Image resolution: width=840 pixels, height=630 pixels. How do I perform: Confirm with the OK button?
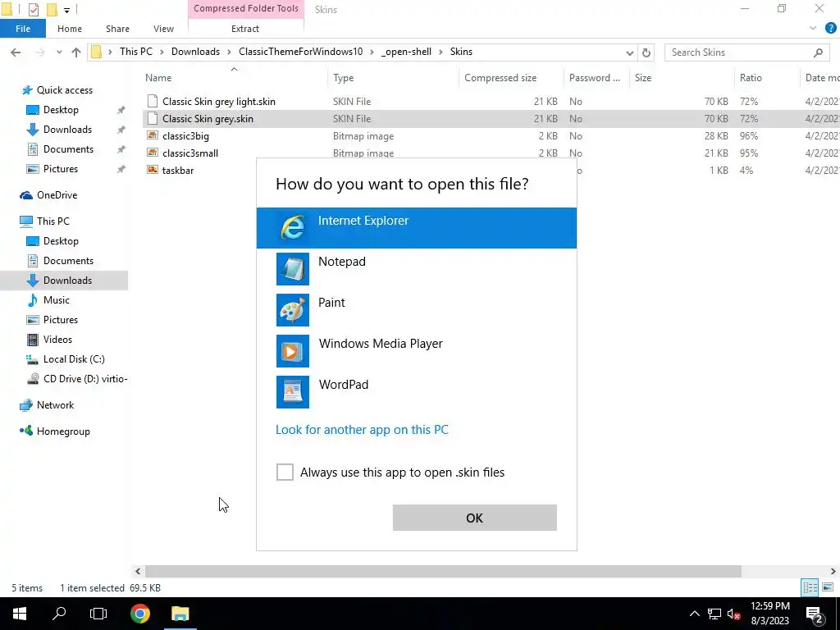point(475,518)
